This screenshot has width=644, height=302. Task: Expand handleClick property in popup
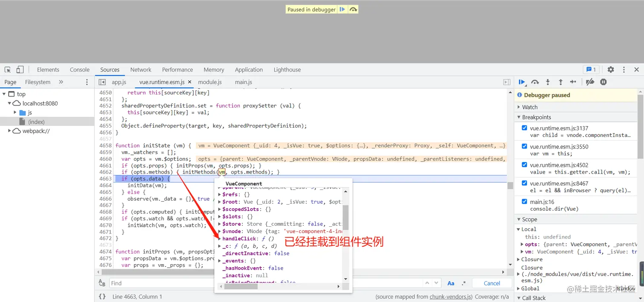[x=220, y=239]
